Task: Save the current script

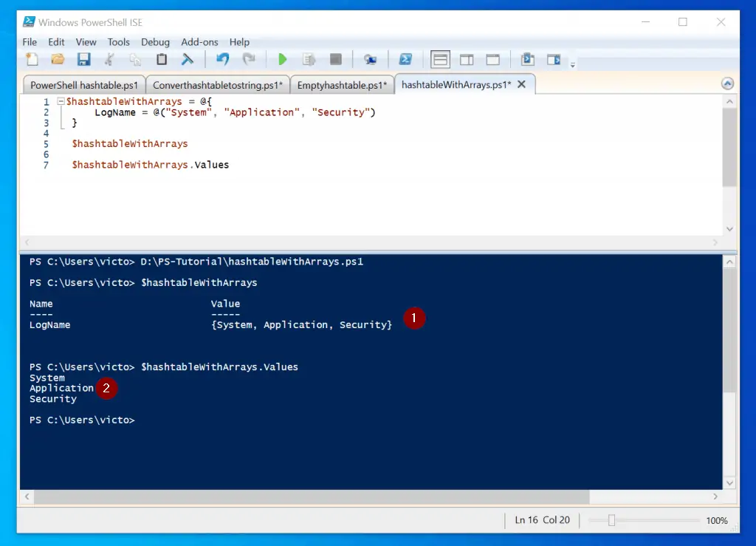Action: 84,59
